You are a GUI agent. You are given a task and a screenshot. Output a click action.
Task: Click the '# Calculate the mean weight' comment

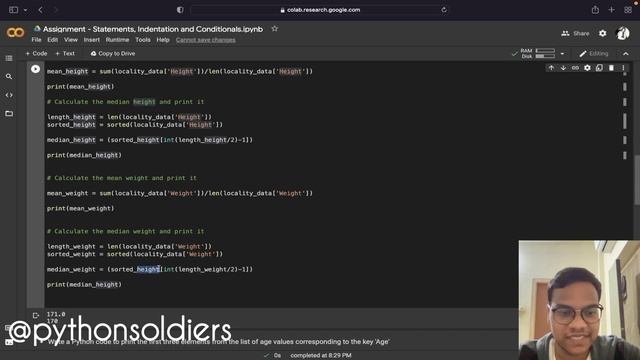(x=122, y=178)
